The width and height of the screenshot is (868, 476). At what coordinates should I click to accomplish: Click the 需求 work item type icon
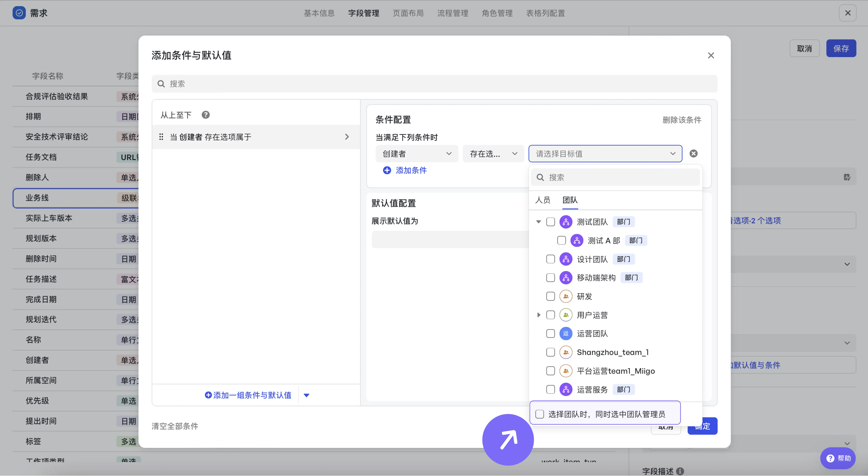(19, 13)
